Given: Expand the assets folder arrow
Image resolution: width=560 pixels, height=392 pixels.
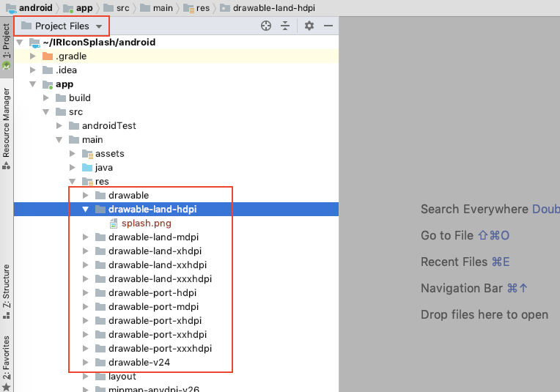Looking at the screenshot, I should 73,154.
